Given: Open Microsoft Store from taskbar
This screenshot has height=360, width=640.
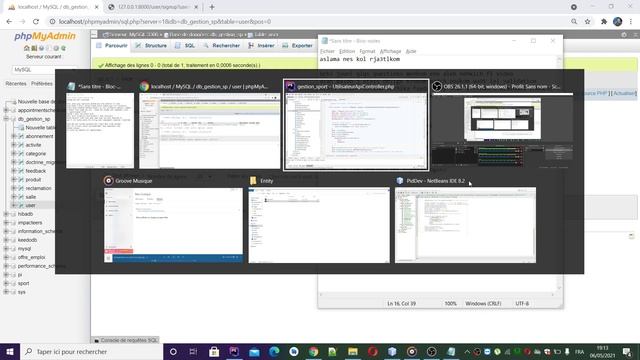Looking at the screenshot, I should point(214,351).
